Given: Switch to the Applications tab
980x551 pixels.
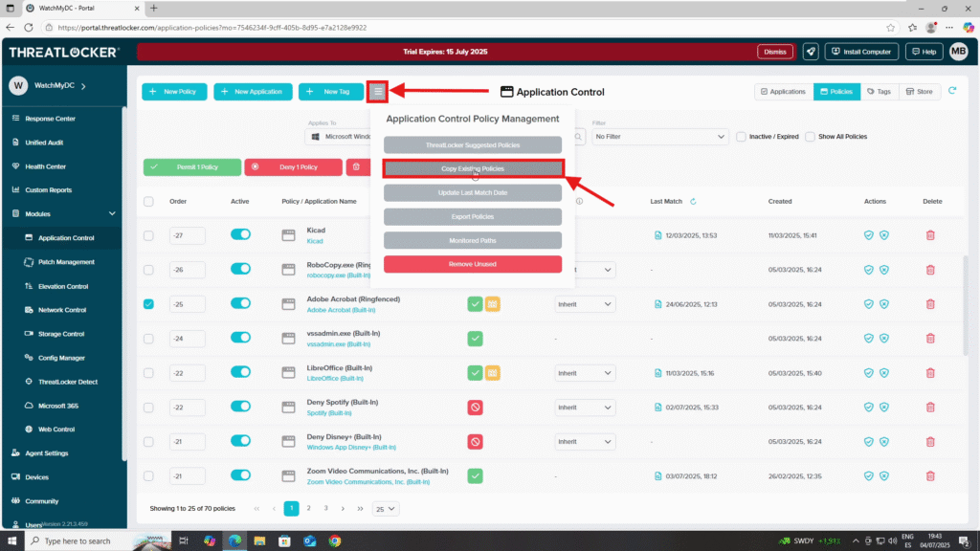Looking at the screenshot, I should point(783,92).
